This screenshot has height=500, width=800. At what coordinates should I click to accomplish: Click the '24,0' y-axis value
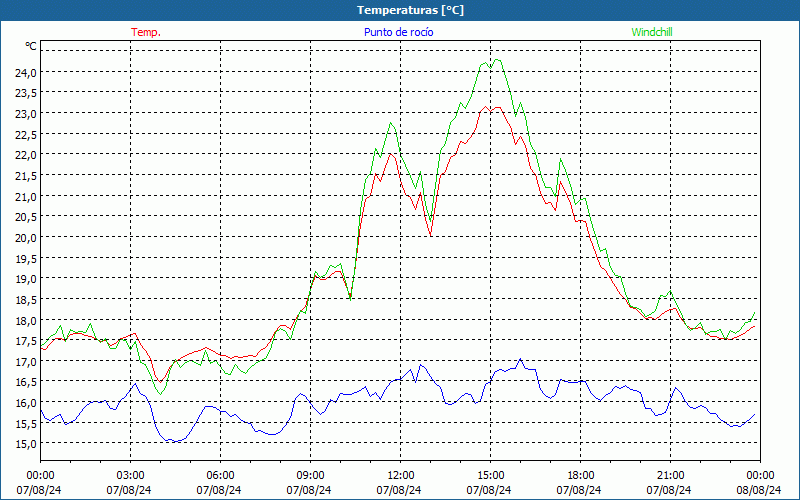click(26, 72)
